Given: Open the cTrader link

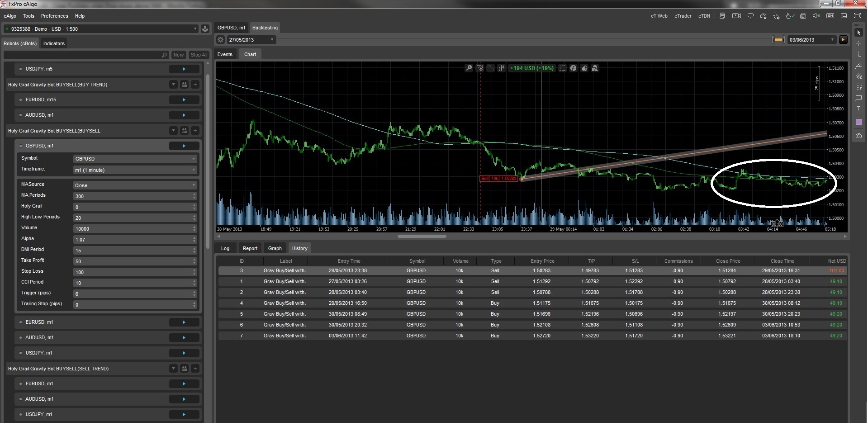Looking at the screenshot, I should 683,16.
